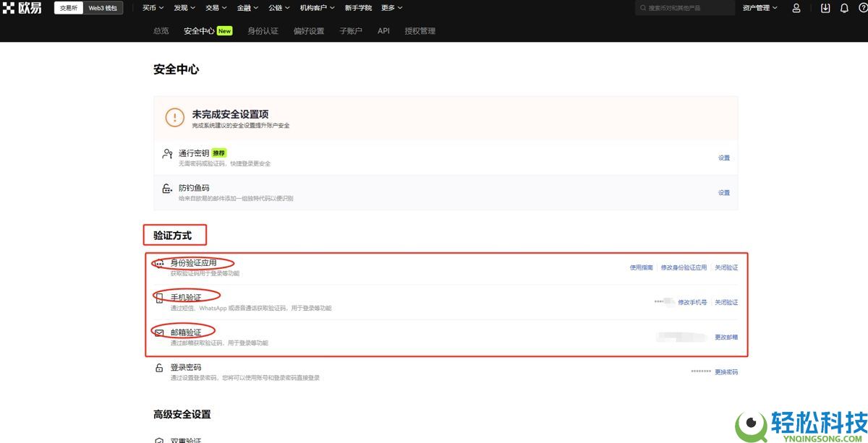
Task: Click the 完成系统建议的安全设置提升账户安全 text
Action: pyautogui.click(x=241, y=126)
